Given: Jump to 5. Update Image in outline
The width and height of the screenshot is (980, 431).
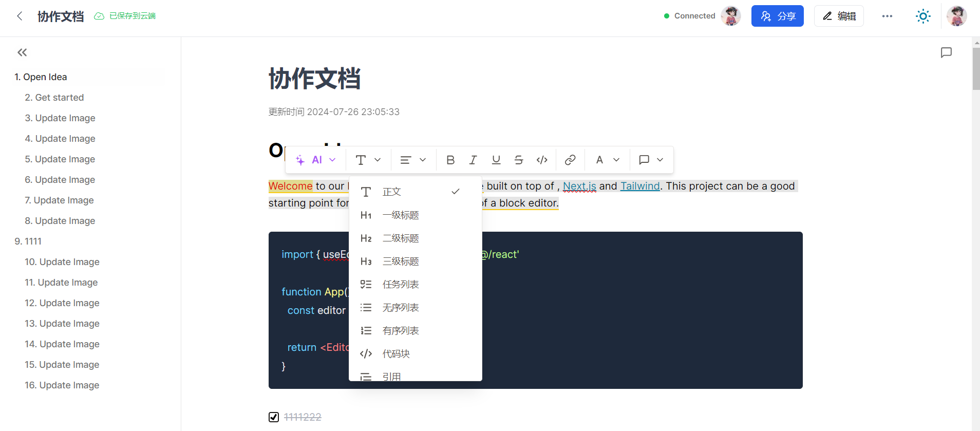Looking at the screenshot, I should [x=60, y=159].
